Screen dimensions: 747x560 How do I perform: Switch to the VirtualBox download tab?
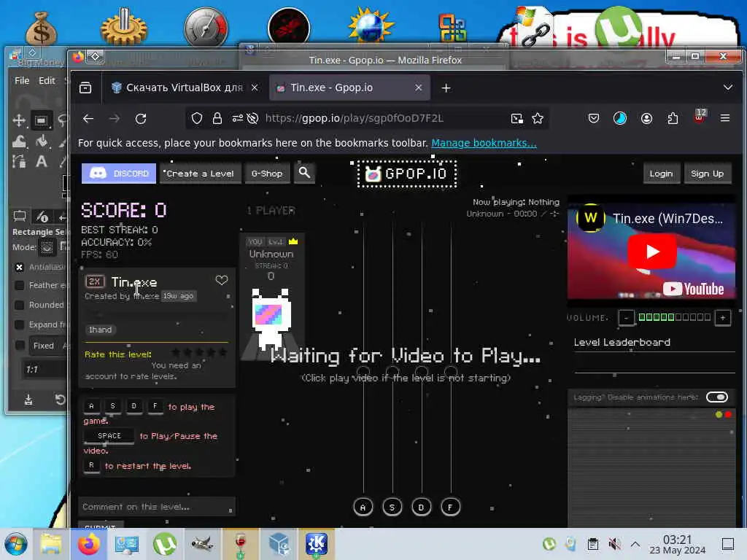pos(184,87)
